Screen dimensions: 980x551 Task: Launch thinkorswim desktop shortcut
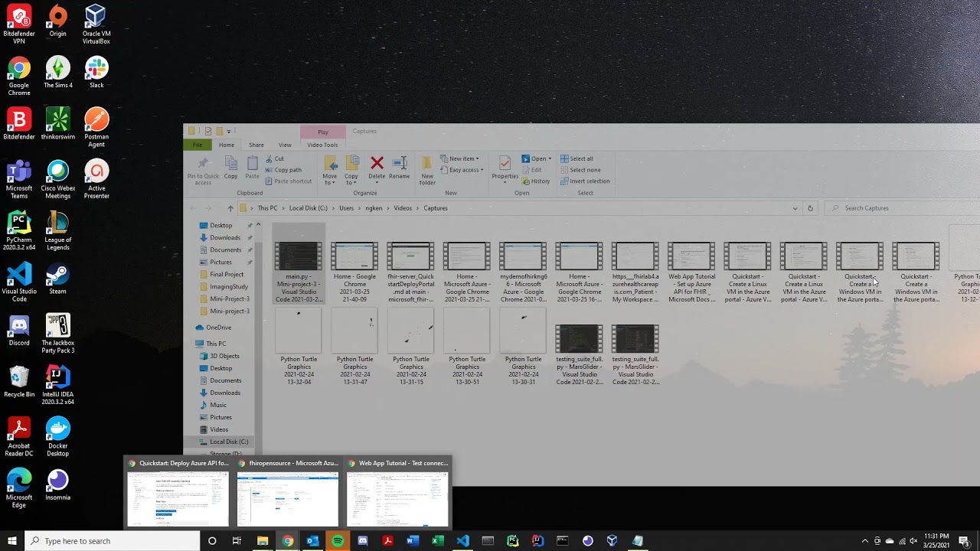click(x=57, y=123)
